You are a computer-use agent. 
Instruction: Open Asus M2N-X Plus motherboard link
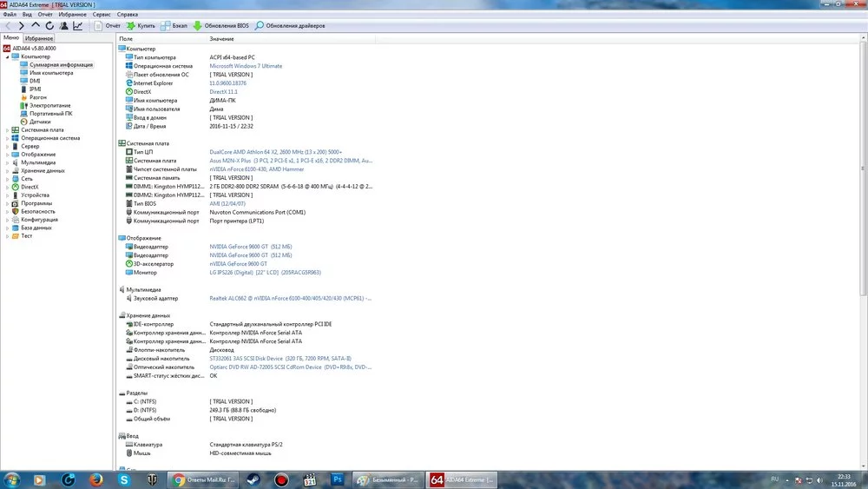pyautogui.click(x=291, y=161)
